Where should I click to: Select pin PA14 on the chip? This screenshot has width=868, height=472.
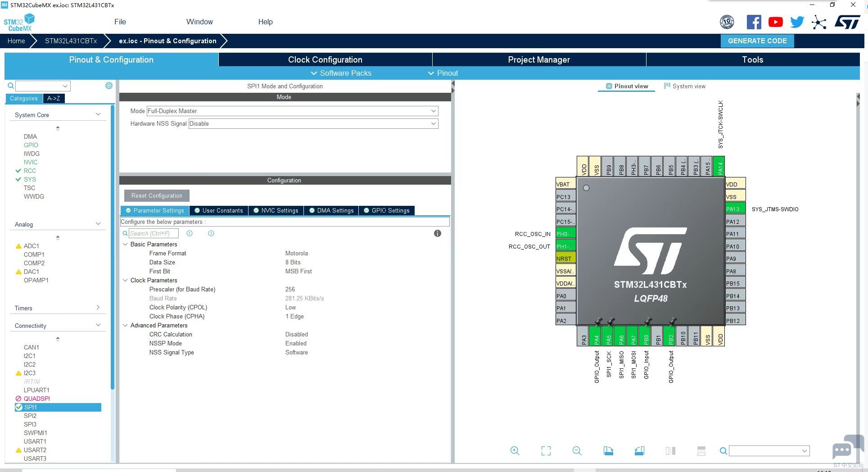click(719, 166)
